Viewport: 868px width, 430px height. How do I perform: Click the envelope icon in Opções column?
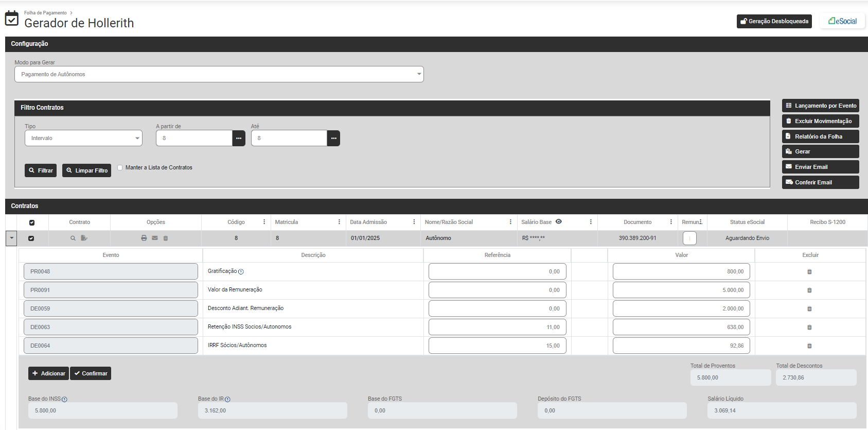155,238
